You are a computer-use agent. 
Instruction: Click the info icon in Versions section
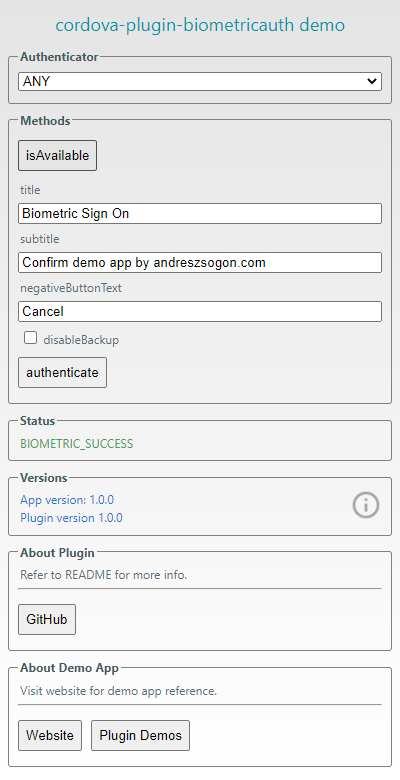(366, 505)
